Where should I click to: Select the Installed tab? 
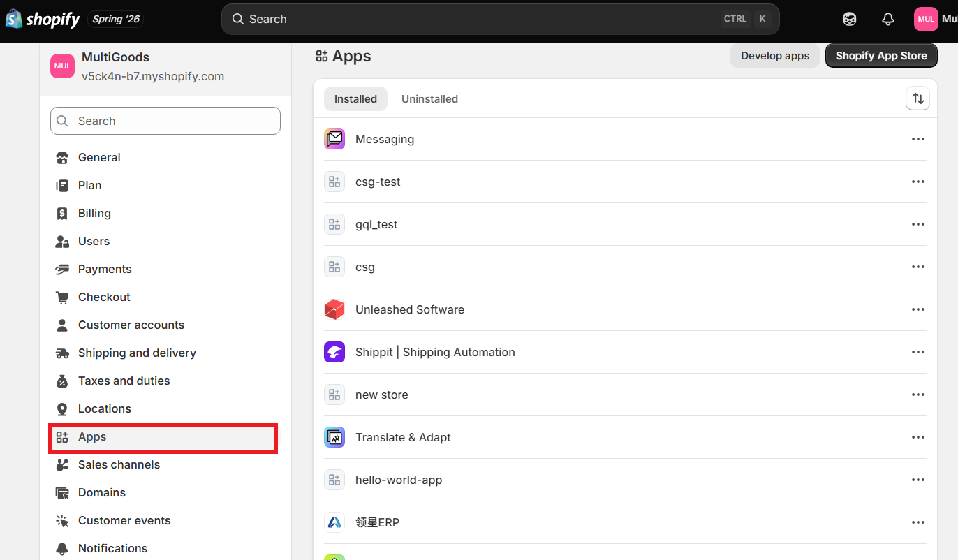355,98
